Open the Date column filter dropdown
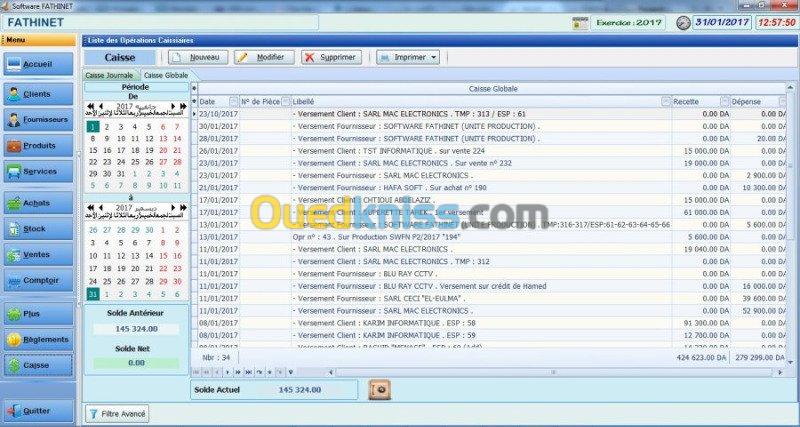800x427 pixels. (x=234, y=102)
